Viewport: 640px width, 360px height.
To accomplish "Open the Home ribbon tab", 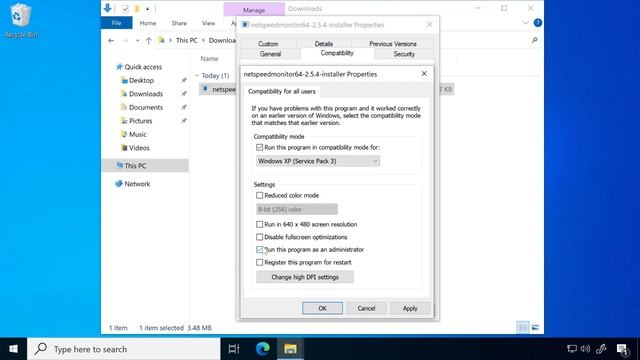I will pos(148,23).
